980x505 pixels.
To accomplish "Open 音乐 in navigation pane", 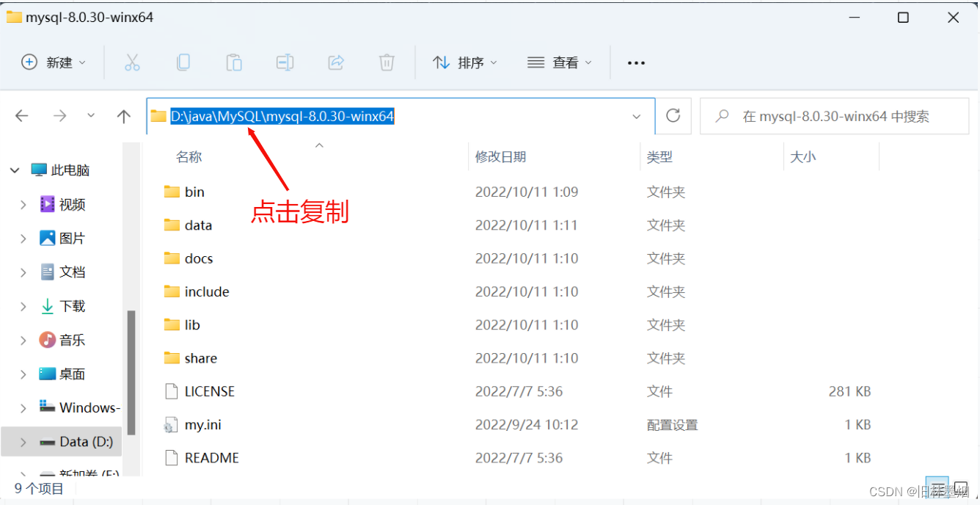I will 72,340.
